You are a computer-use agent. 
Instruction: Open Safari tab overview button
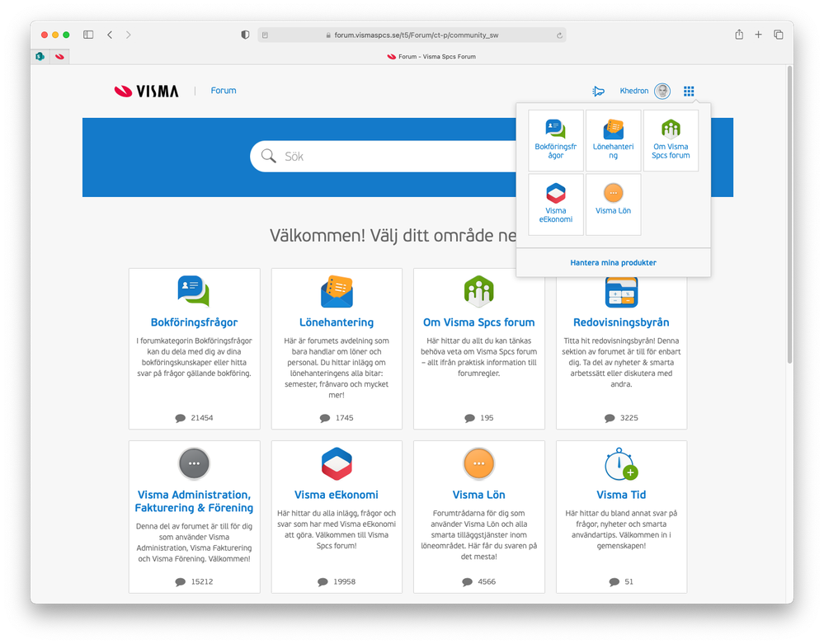tap(779, 35)
